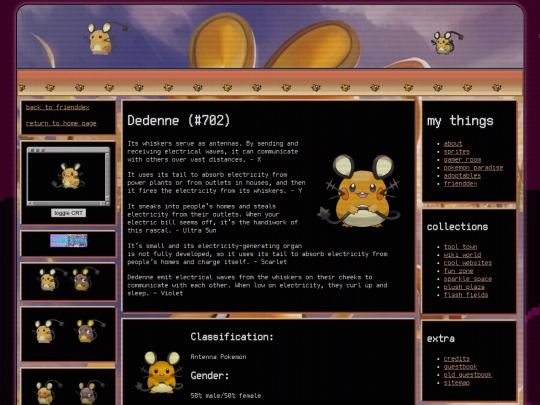Click the '50% male/50% female' gender text
540x405 pixels.
click(226, 396)
